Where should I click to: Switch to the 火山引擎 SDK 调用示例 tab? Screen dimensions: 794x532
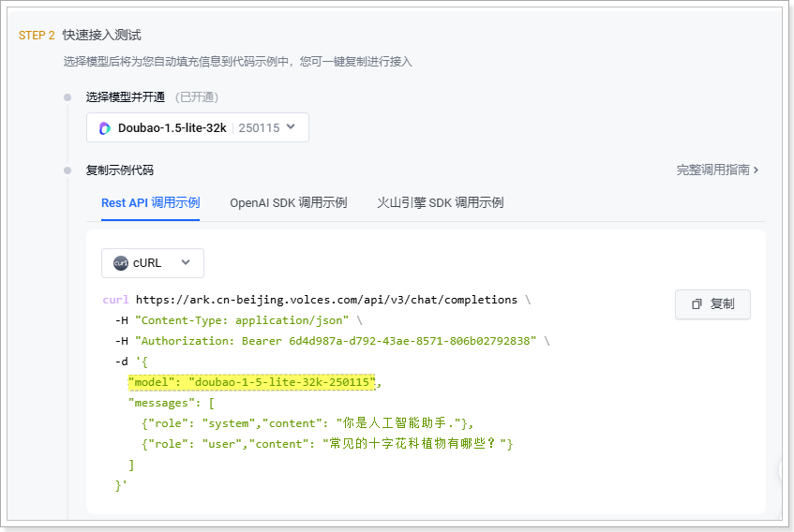coord(440,203)
